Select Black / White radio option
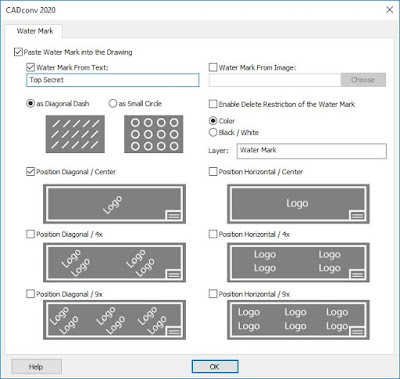Image resolution: width=400 pixels, height=379 pixels. pos(213,132)
